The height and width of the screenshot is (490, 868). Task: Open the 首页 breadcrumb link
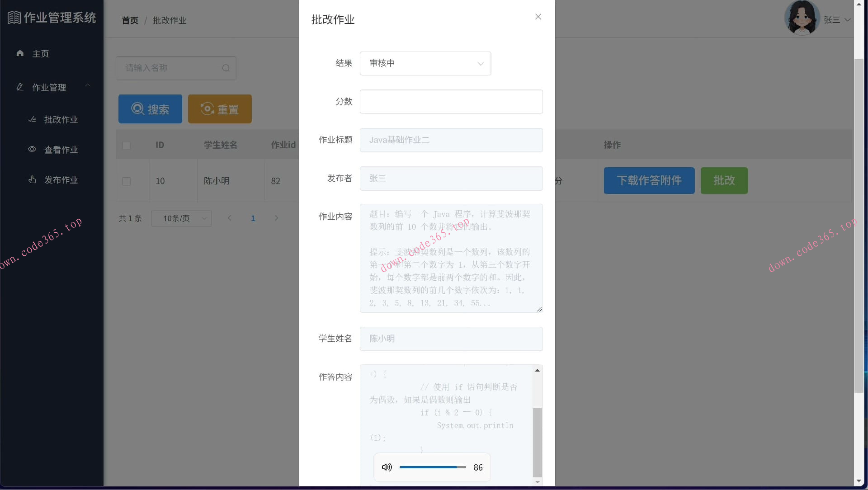click(130, 20)
